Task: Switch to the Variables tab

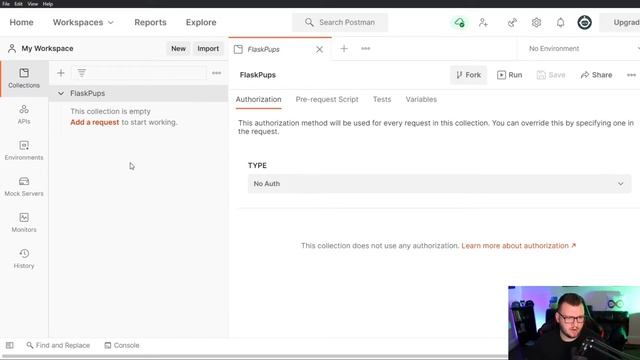Action: coord(421,100)
